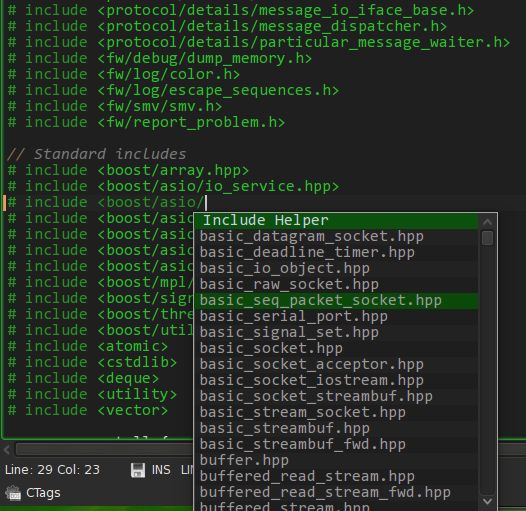Image resolution: width=526 pixels, height=511 pixels.
Task: Open the CTags panel icon
Action: tap(13, 493)
